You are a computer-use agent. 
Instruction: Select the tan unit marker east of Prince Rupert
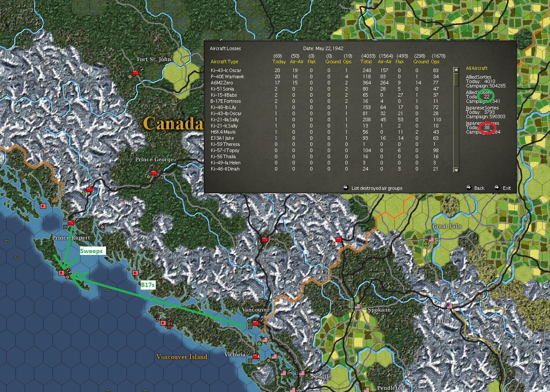pos(102,227)
